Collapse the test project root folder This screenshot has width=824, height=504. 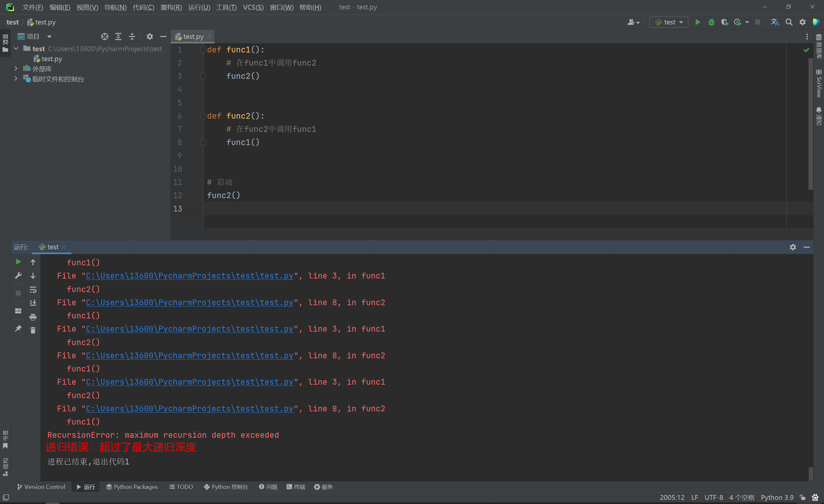(x=16, y=49)
